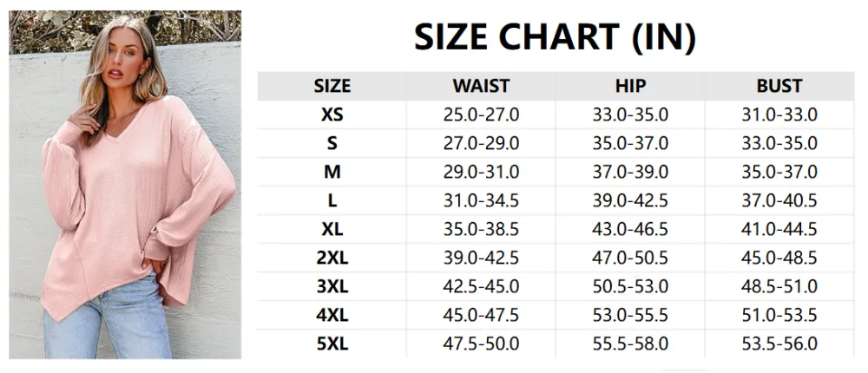Choose the XL size row label
The width and height of the screenshot is (868, 373).
point(332,230)
